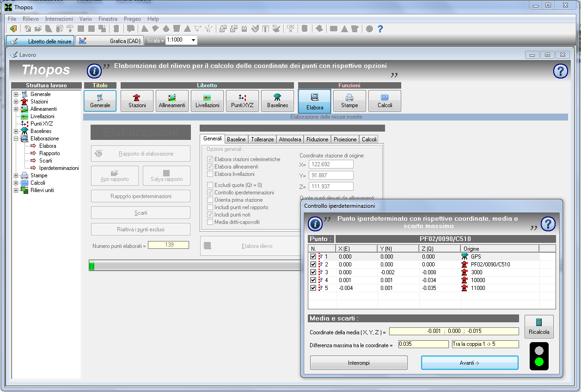The image size is (581, 392).
Task: Click the blue question mark toolbar icon
Action: pyautogui.click(x=380, y=29)
